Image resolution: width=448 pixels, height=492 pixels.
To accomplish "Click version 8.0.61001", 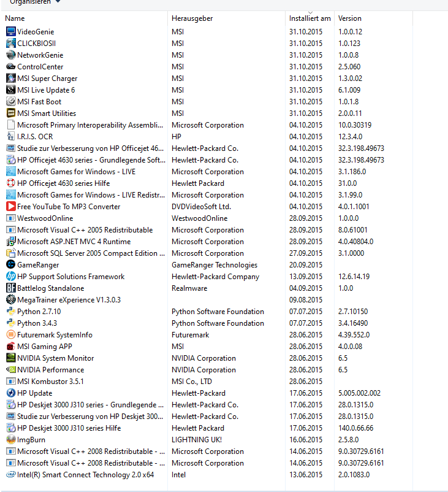I will tap(352, 229).
